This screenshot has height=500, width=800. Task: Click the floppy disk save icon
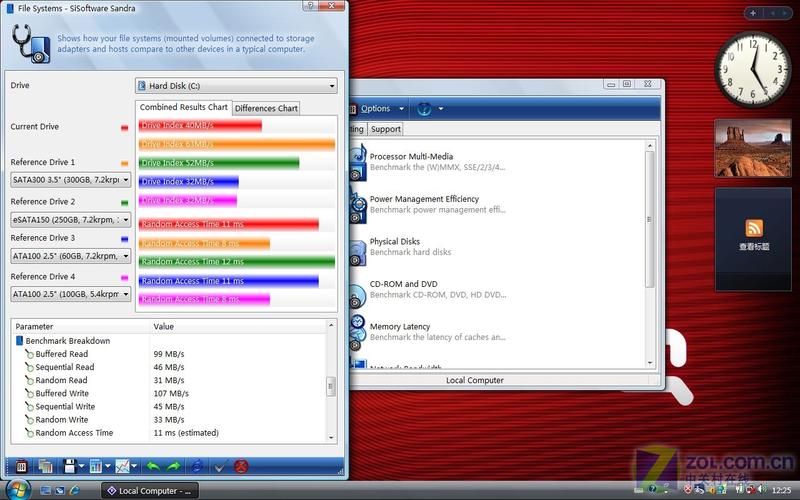point(69,466)
